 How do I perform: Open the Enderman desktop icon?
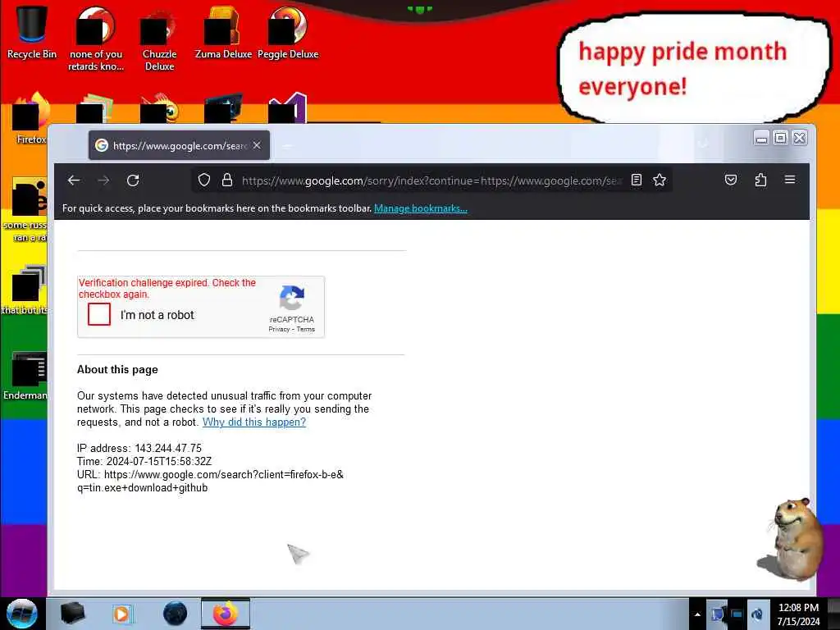(25, 376)
